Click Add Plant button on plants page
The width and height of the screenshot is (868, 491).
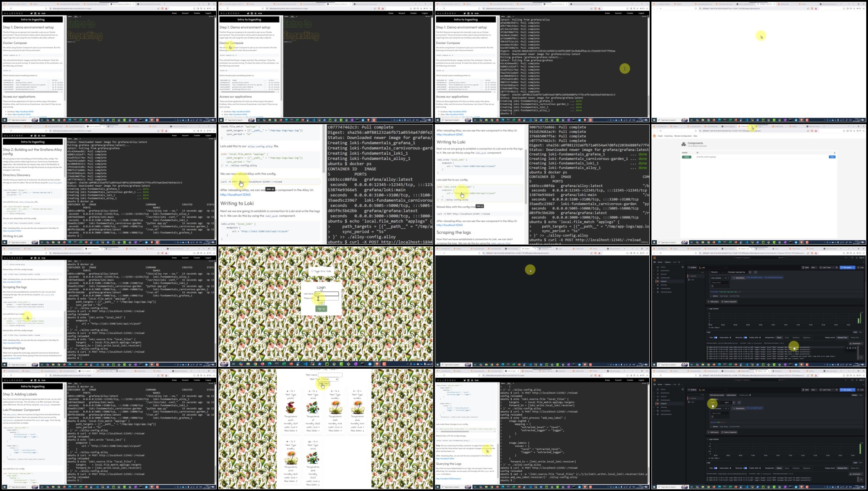pos(324,383)
